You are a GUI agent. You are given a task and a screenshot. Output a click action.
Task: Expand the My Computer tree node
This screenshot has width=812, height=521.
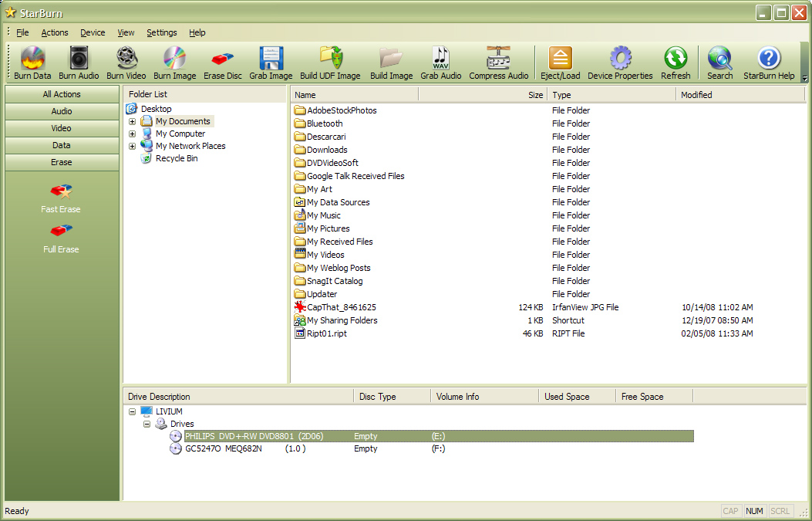[133, 134]
